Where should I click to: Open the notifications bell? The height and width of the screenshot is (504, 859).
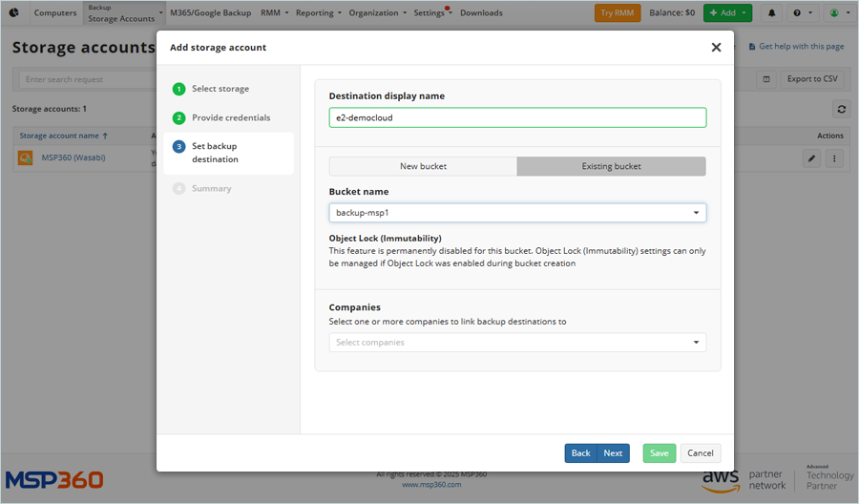pos(771,13)
